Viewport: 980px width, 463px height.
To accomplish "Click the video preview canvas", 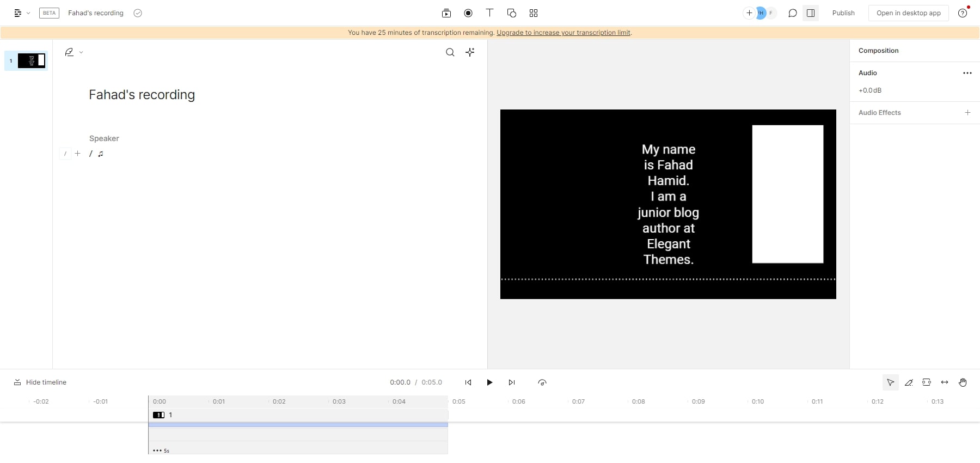I will [x=668, y=204].
